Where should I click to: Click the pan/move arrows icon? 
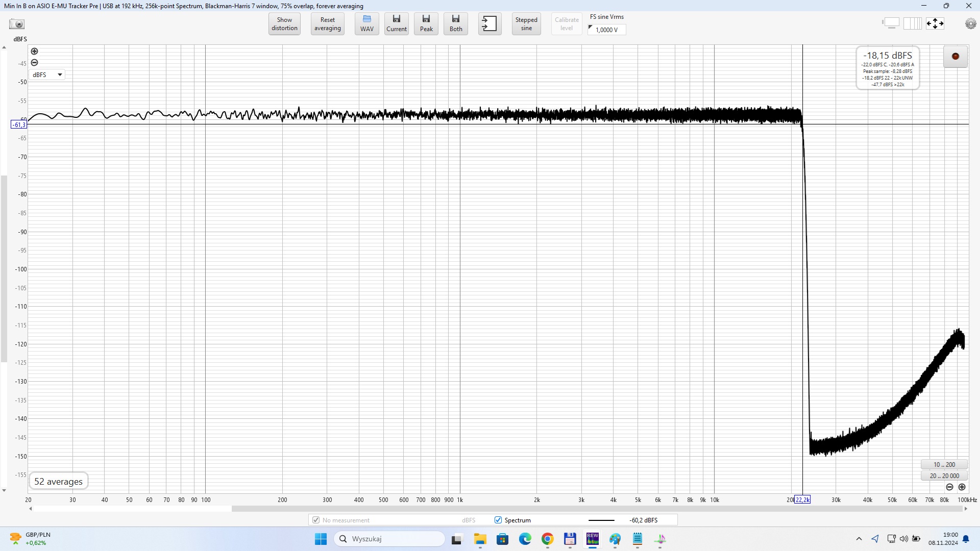[x=935, y=23]
